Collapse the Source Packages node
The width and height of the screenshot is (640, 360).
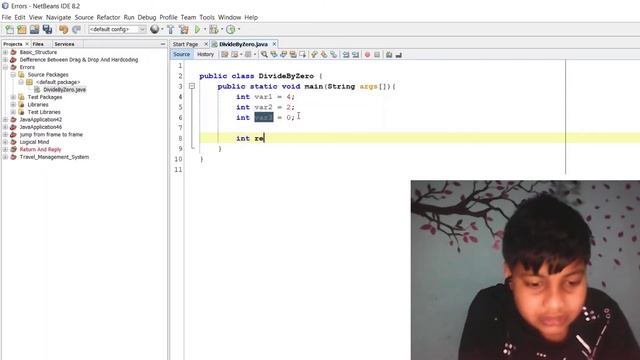click(13, 75)
